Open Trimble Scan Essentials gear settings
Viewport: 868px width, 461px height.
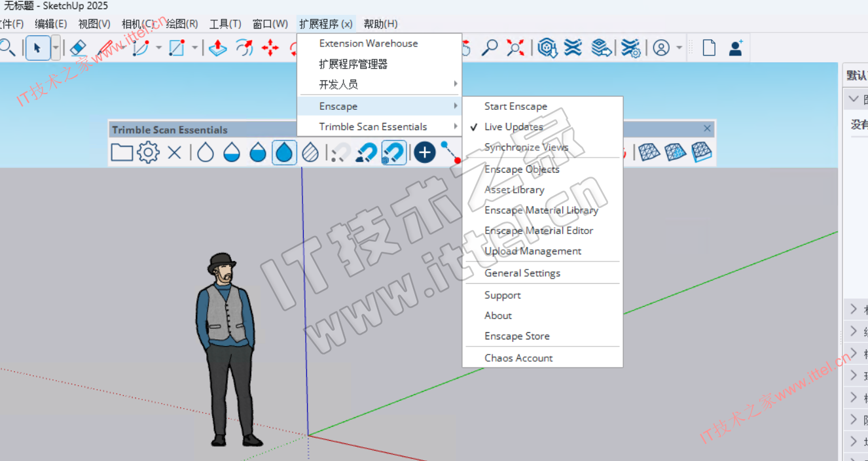(148, 153)
